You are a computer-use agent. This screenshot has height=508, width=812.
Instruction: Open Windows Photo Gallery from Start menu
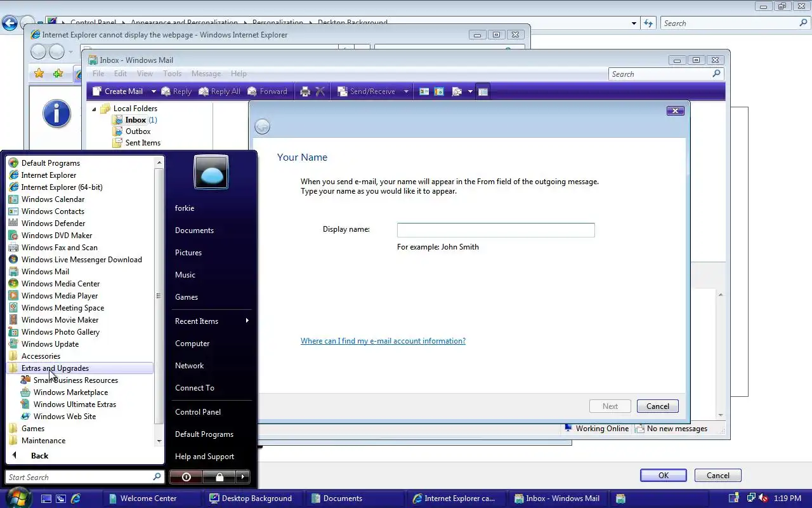pos(81,332)
